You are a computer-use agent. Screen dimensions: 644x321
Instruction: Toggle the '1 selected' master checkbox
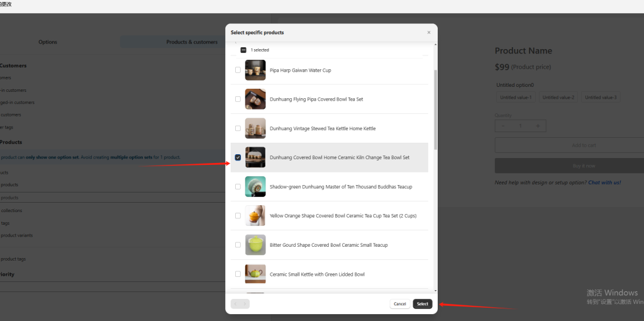[243, 50]
